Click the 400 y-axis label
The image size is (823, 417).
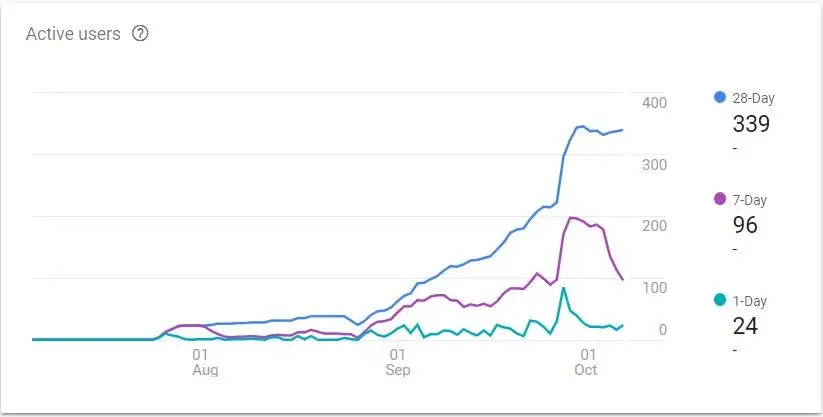pyautogui.click(x=655, y=103)
